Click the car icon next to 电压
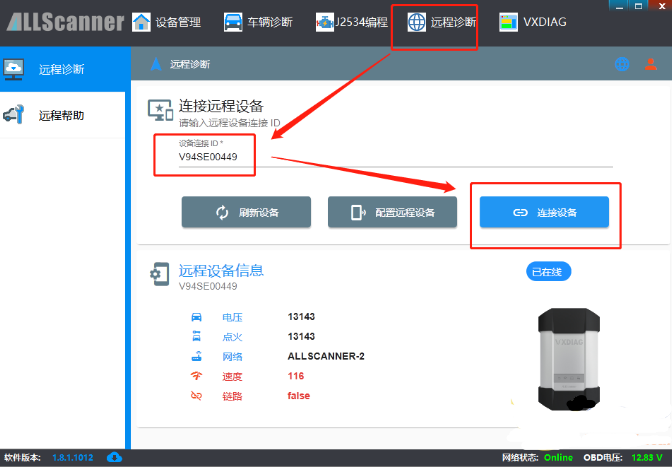This screenshot has height=467, width=672. click(x=196, y=317)
